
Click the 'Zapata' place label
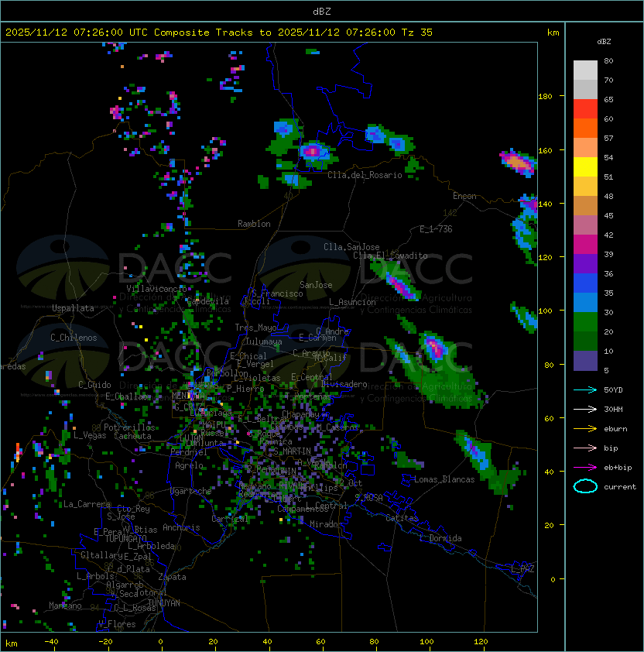(x=172, y=577)
